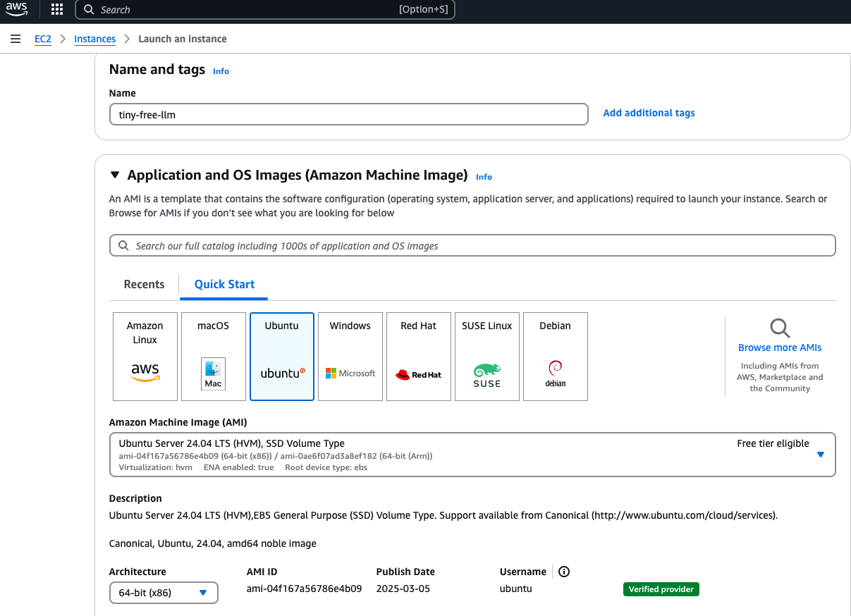This screenshot has width=851, height=616.
Task: Open Info link next to Name and tags
Action: (x=221, y=71)
